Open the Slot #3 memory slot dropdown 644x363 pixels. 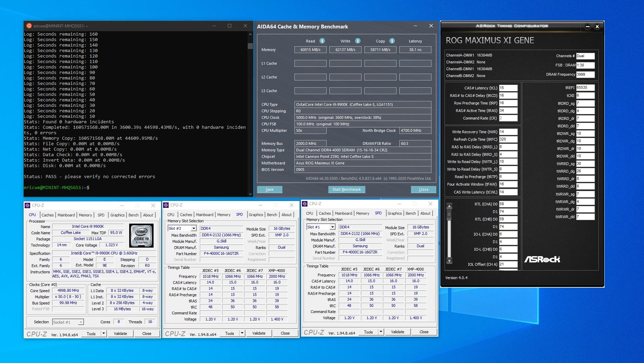pyautogui.click(x=193, y=228)
